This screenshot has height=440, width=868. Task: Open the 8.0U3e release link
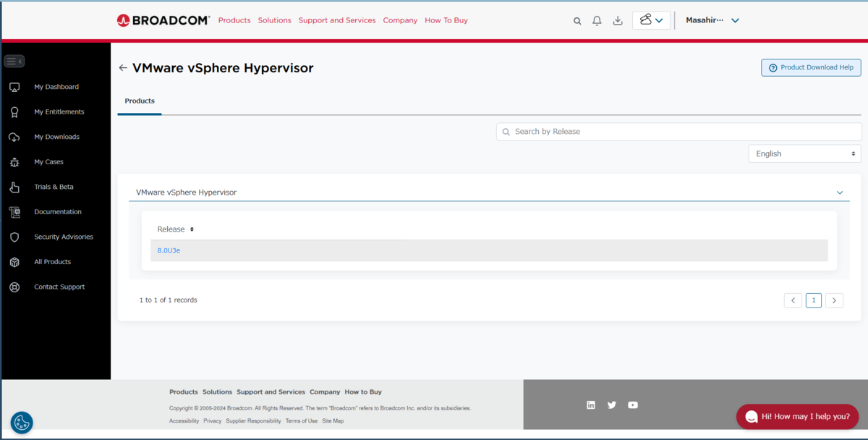[169, 250]
